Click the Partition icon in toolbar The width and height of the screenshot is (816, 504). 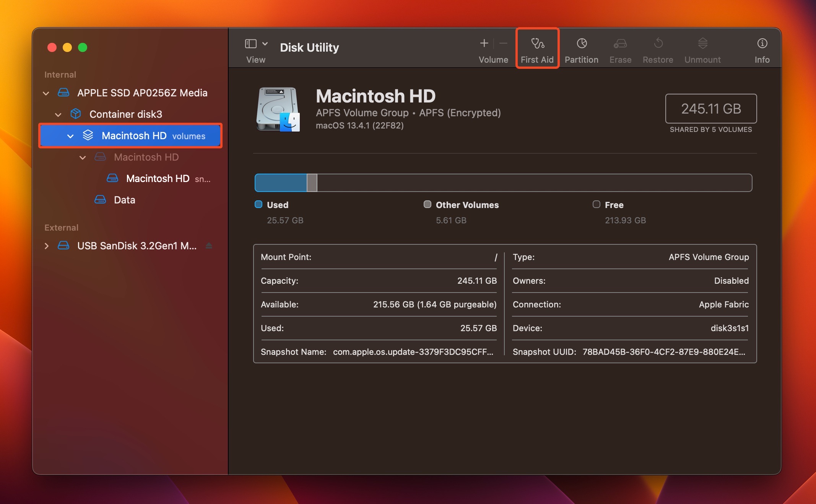(582, 44)
